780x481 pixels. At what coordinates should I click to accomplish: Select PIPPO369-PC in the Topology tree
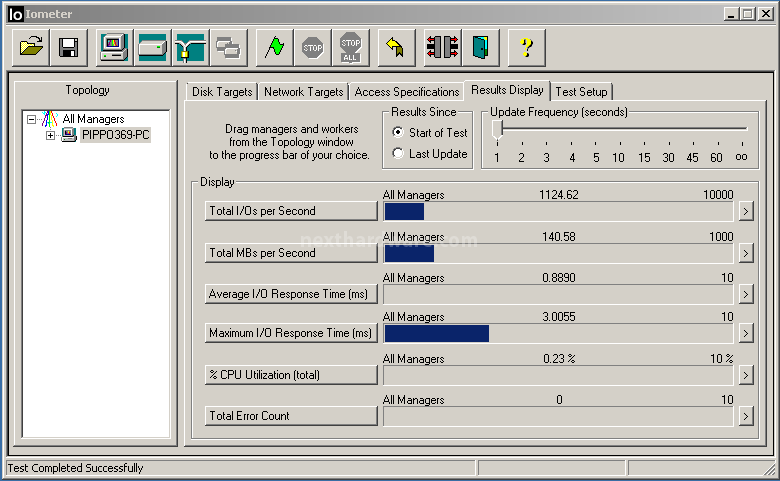point(115,135)
